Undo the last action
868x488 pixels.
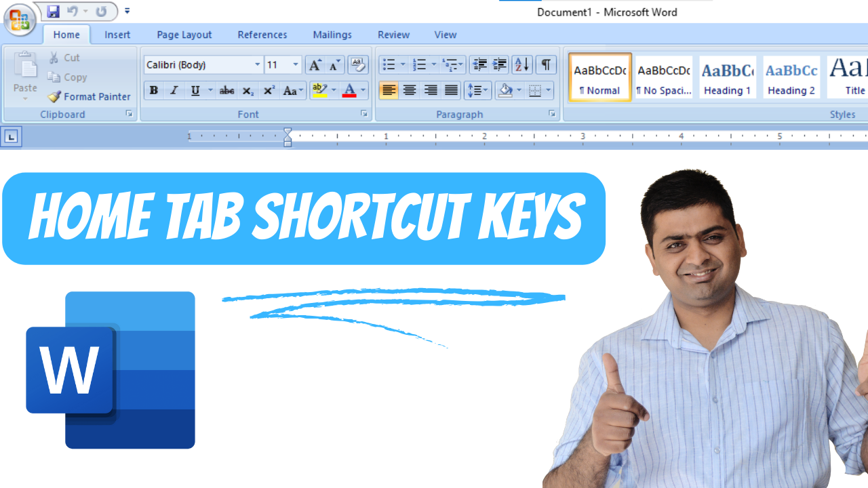point(74,12)
